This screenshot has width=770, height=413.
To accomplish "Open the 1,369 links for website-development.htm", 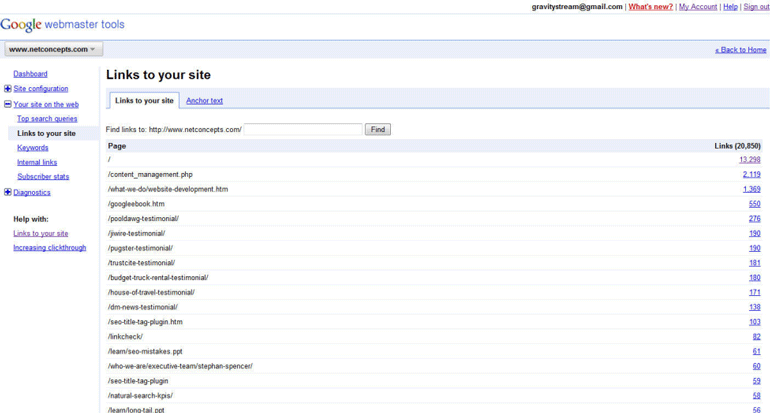I will [x=752, y=190].
